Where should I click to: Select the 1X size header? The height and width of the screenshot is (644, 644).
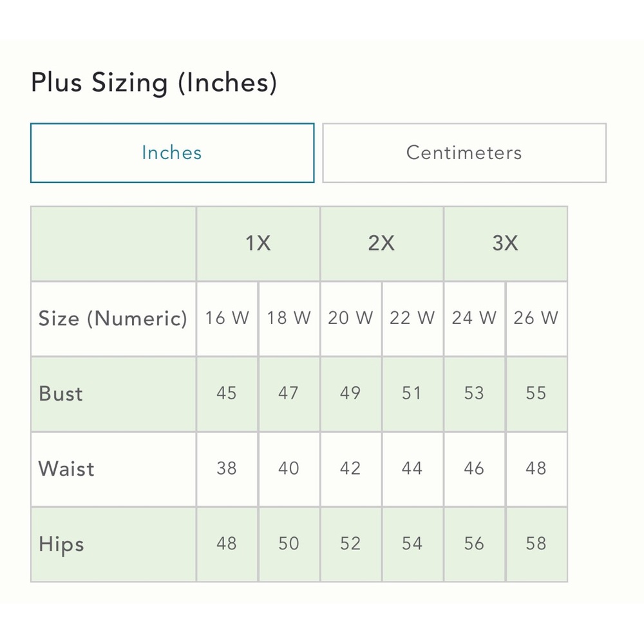[258, 243]
